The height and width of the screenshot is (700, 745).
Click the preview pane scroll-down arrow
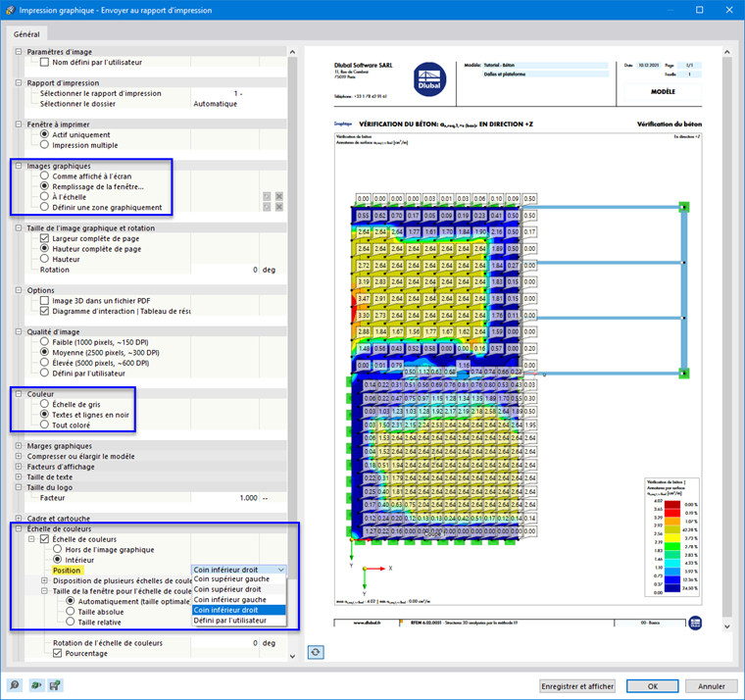tap(727, 626)
